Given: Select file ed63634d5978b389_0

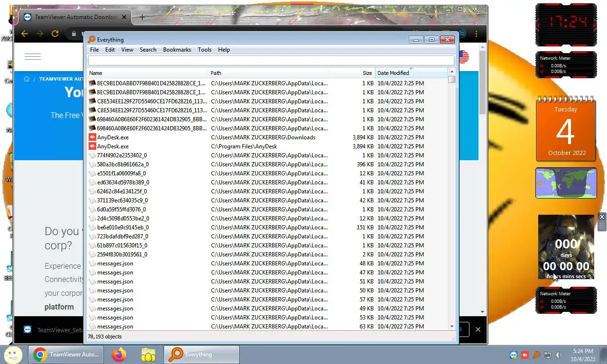Looking at the screenshot, I should point(123,182).
